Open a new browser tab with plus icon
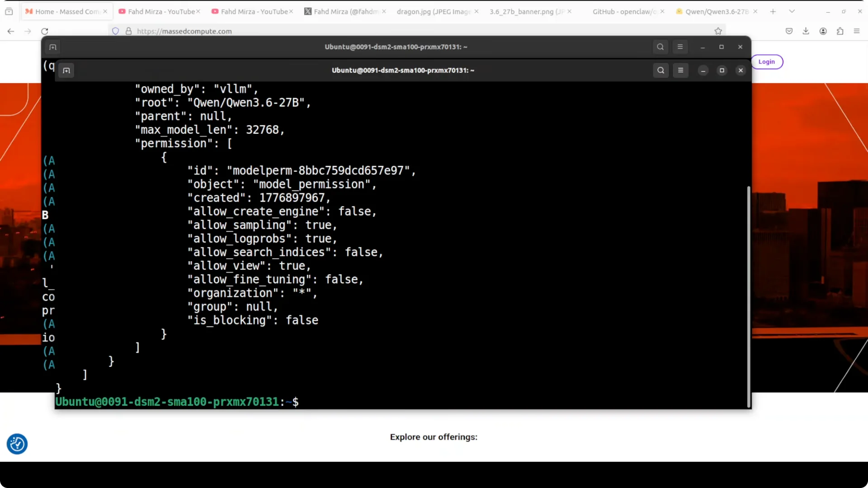This screenshot has height=488, width=868. tap(773, 11)
